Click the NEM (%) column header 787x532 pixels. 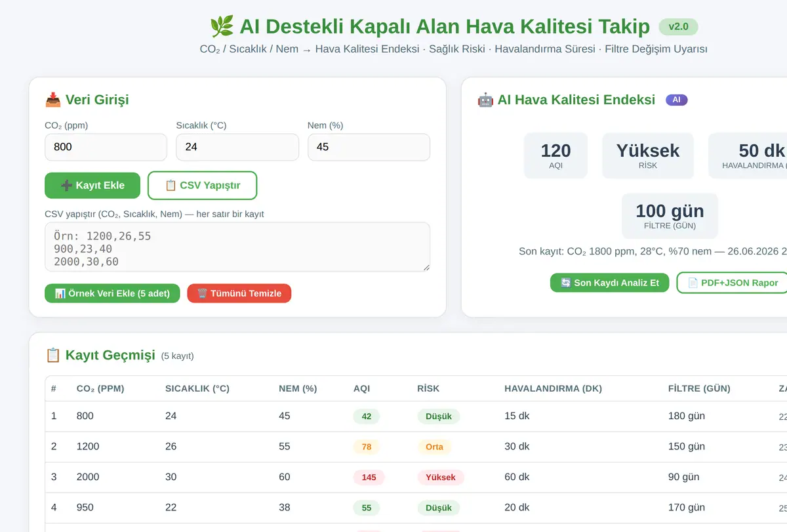298,388
